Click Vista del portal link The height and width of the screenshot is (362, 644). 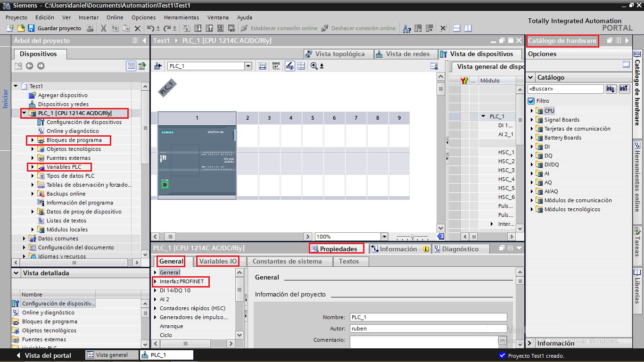(x=48, y=355)
